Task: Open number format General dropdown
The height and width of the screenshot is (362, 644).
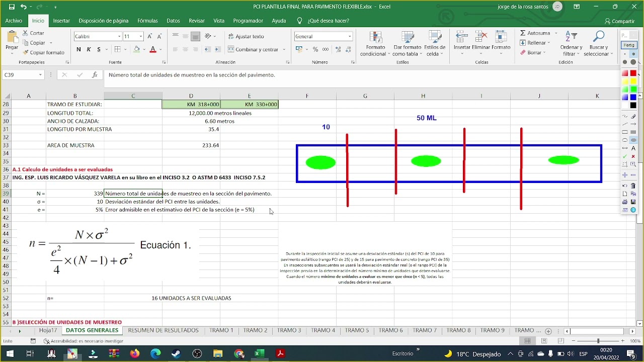Action: click(x=350, y=36)
